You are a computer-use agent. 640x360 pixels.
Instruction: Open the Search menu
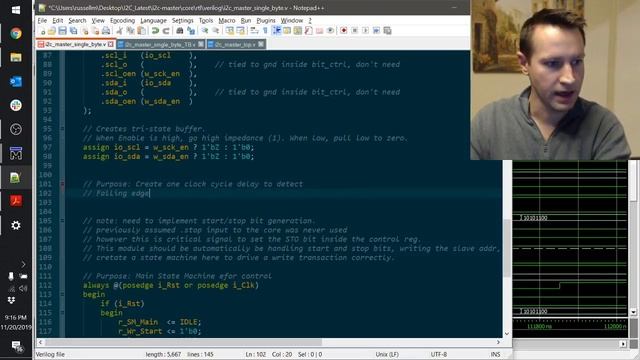[x=77, y=20]
